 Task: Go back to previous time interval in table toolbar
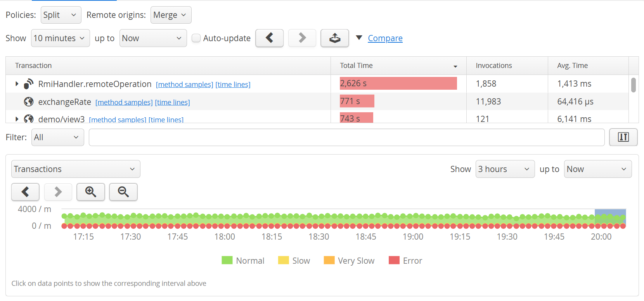point(269,38)
